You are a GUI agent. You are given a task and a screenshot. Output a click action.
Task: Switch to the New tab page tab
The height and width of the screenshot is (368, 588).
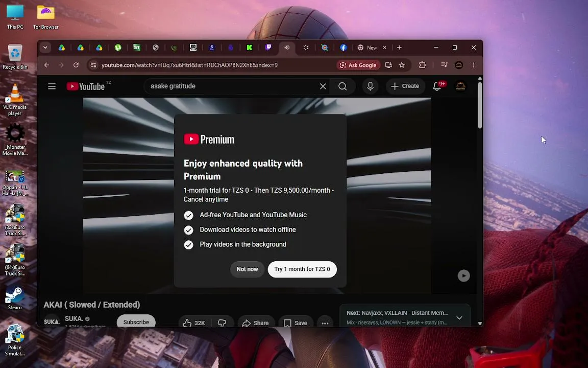[x=367, y=48]
